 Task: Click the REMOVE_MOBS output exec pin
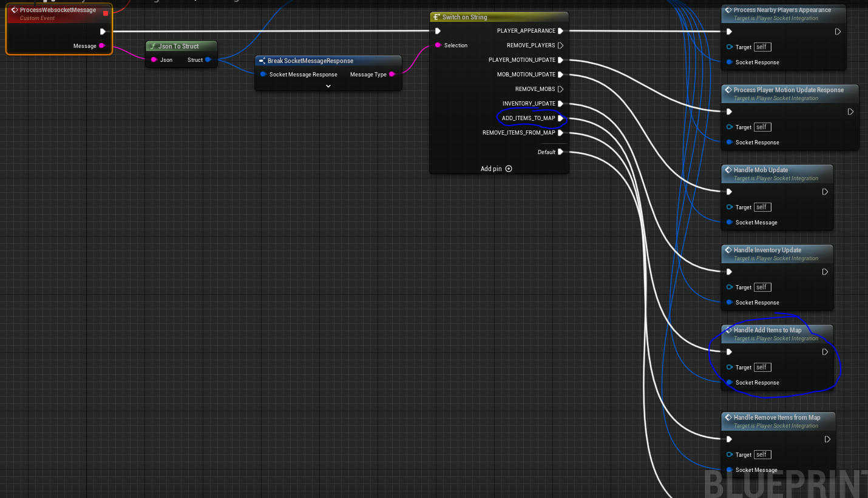[560, 89]
